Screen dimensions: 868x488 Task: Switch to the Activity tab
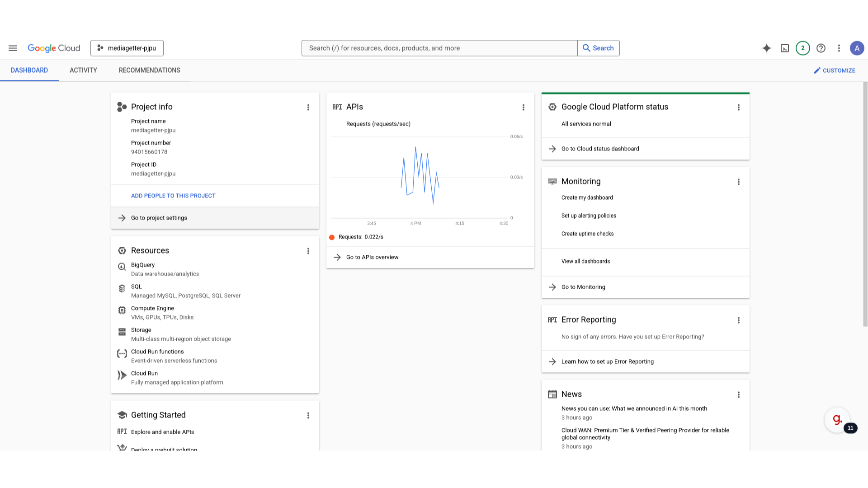coord(83,70)
